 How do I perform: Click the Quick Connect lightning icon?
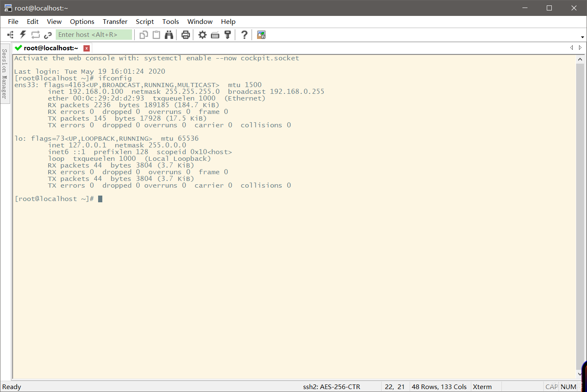(23, 35)
